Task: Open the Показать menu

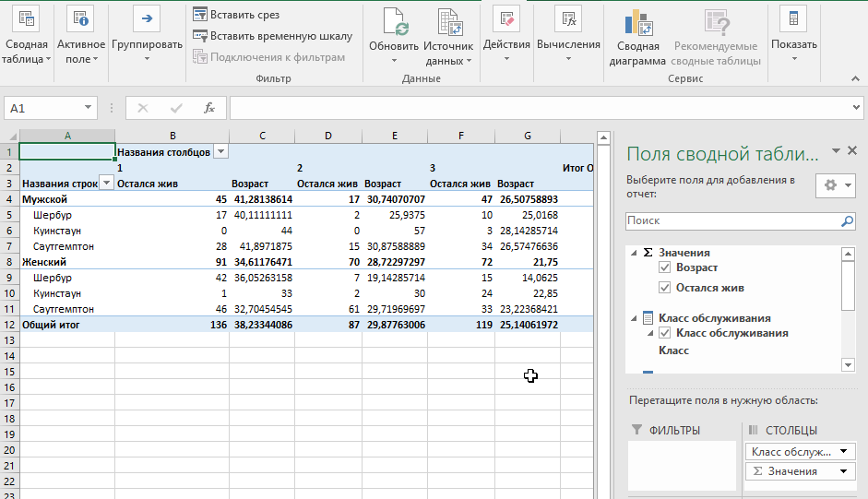Action: pyautogui.click(x=794, y=36)
